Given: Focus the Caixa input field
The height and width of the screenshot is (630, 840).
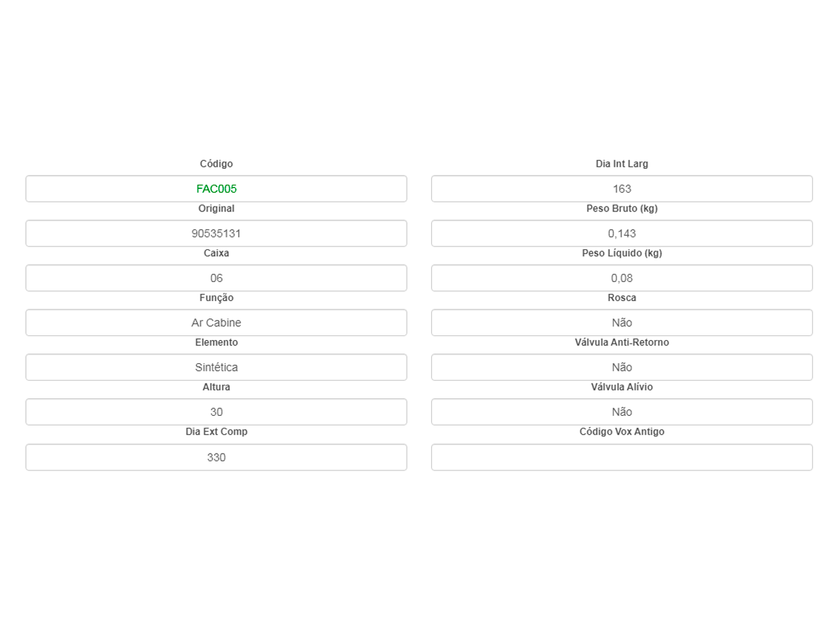Looking at the screenshot, I should point(216,278).
